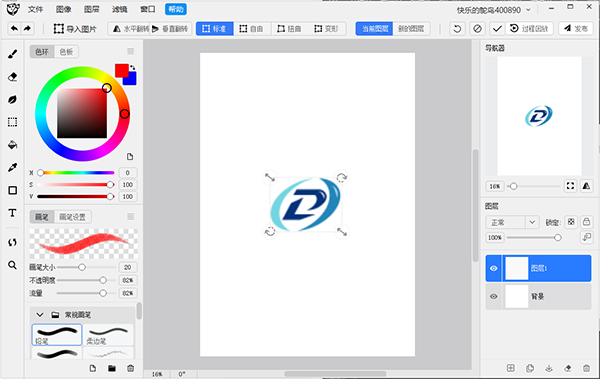Click the new layer plus icon

pos(510,368)
